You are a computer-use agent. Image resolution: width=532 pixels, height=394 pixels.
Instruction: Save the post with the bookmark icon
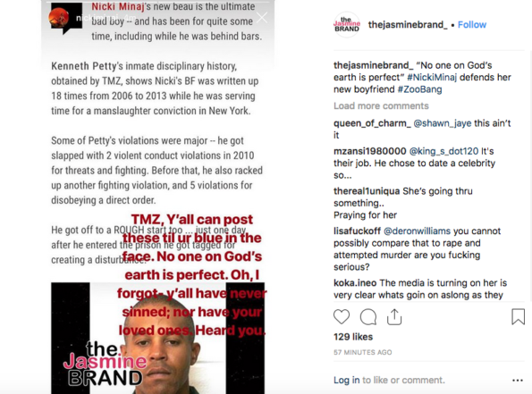pos(518,316)
